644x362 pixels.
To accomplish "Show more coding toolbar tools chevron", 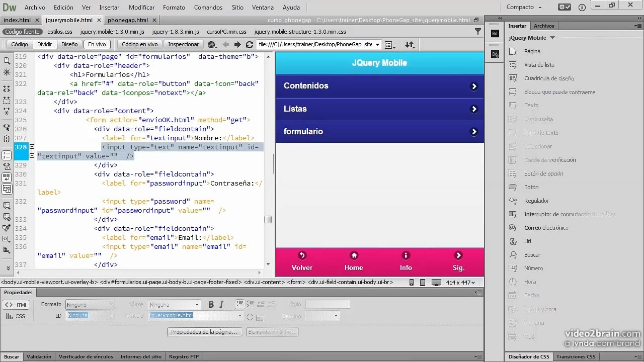I will coord(8,268).
